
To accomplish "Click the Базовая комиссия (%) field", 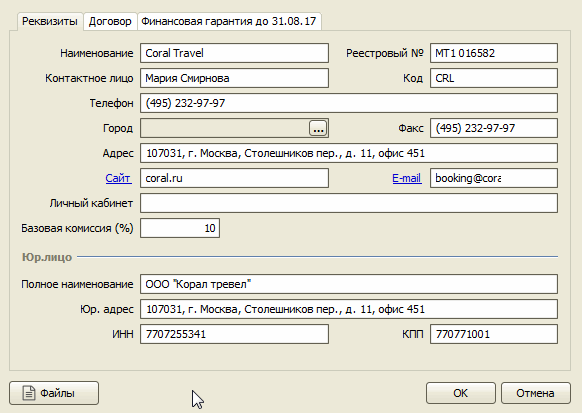I will [x=180, y=228].
